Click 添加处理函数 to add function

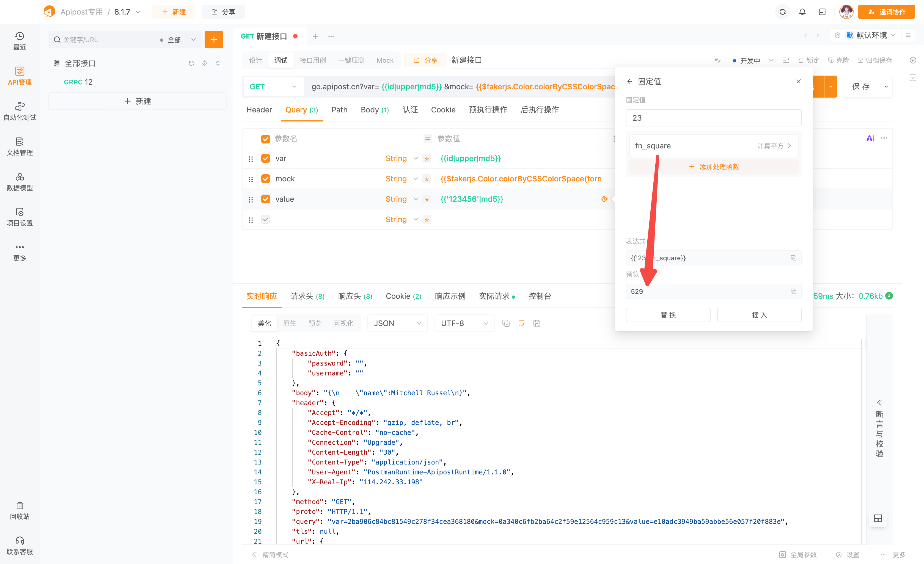[x=714, y=167]
